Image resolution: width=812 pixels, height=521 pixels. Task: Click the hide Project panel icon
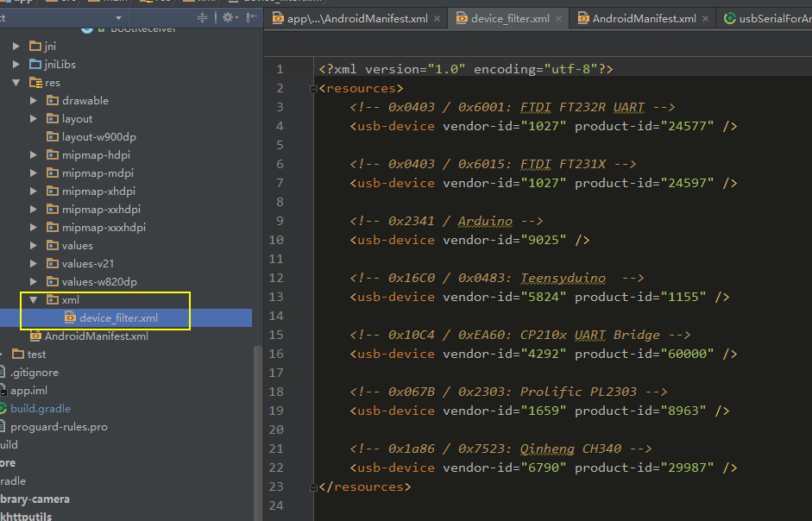coord(252,18)
